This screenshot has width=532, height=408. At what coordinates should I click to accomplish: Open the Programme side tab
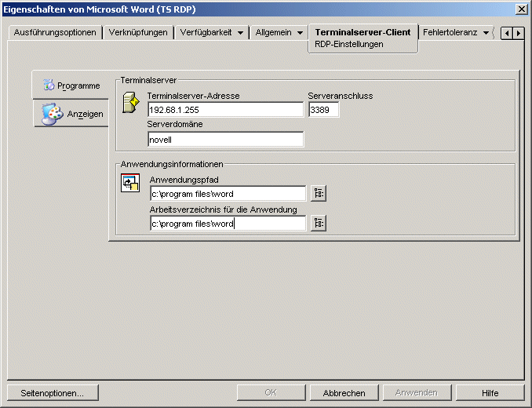(x=71, y=85)
